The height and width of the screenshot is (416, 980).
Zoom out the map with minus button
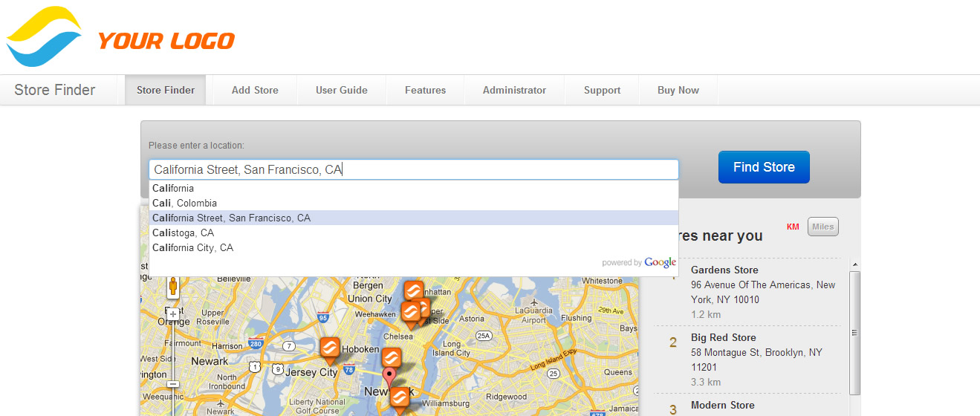pos(173,384)
